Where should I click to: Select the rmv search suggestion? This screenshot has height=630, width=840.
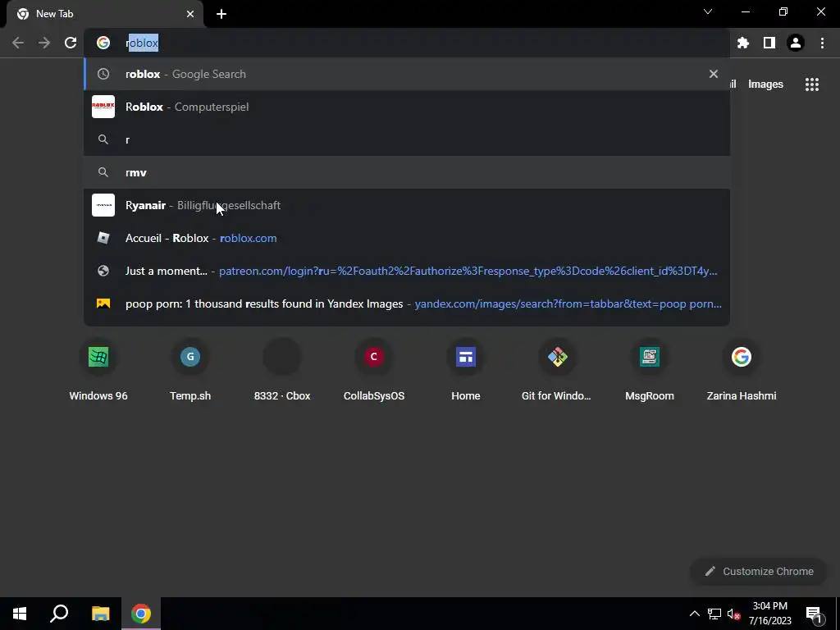[x=407, y=172]
